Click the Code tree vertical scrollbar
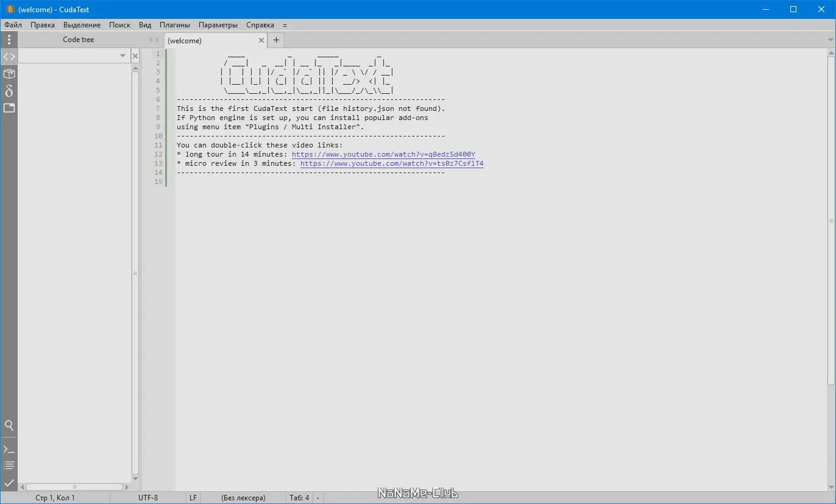Screen dimensions: 836x504 (135, 273)
